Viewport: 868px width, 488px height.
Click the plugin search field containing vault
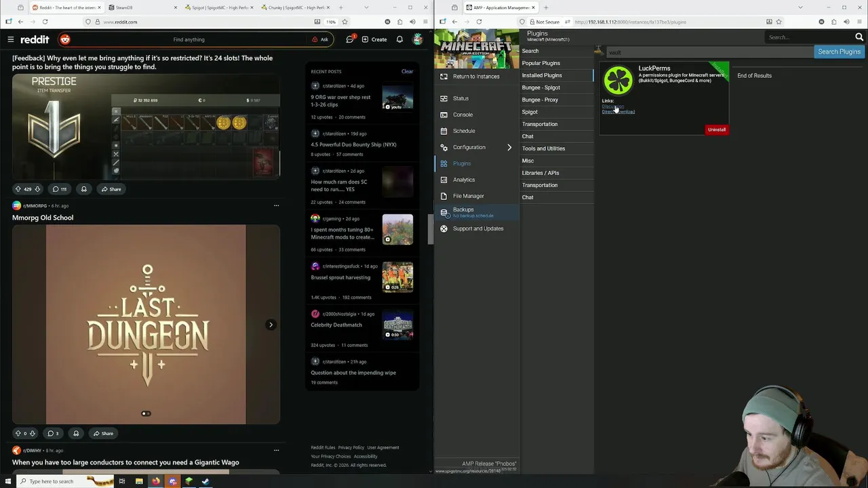click(709, 52)
